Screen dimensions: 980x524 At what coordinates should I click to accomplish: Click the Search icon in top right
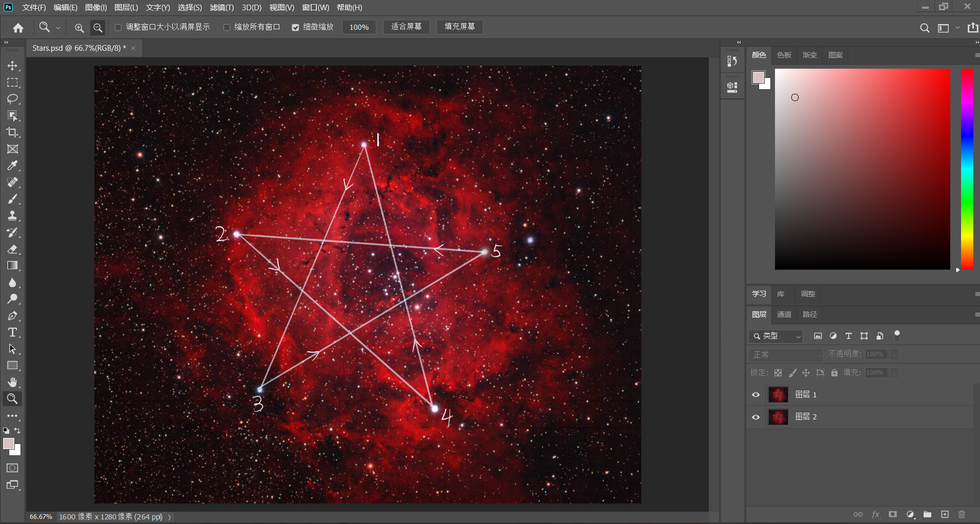point(925,28)
